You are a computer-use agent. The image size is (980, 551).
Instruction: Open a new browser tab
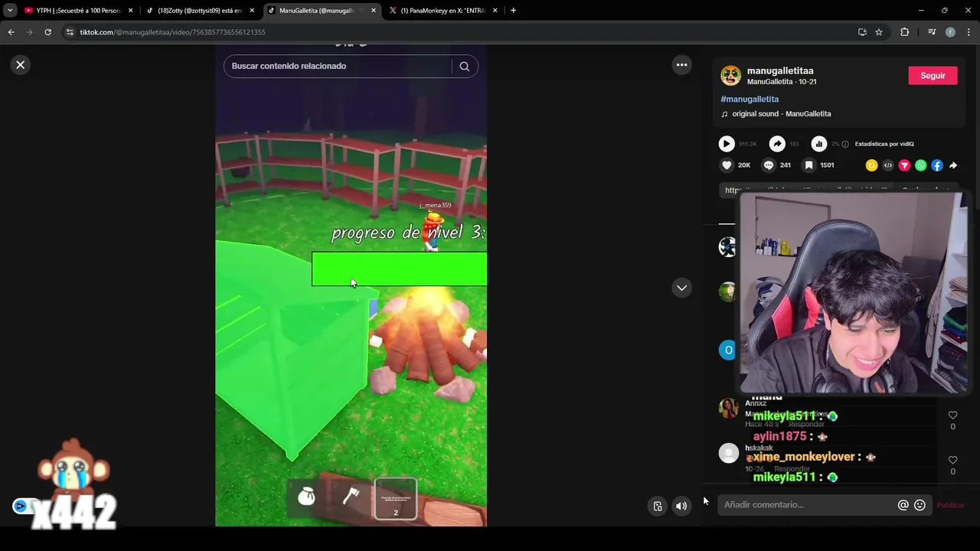513,11
